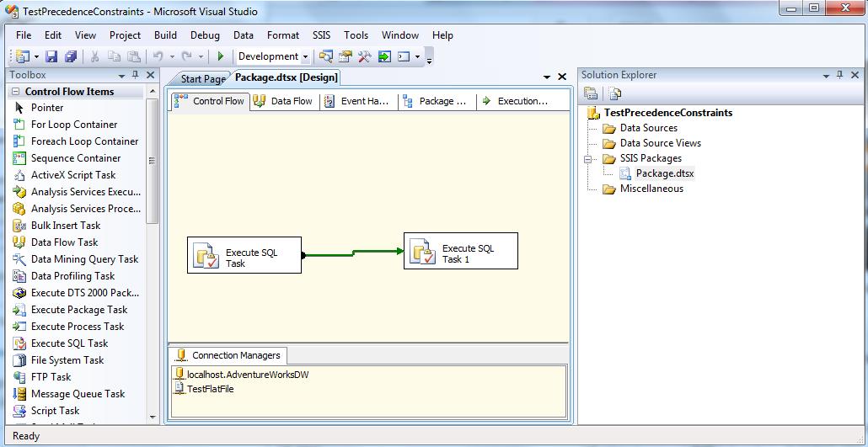Click Show All Files icon in Solution Explorer

614,93
